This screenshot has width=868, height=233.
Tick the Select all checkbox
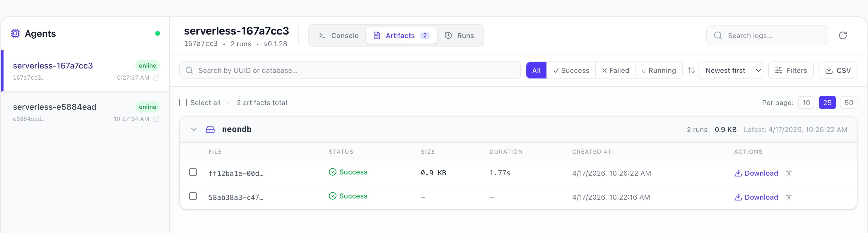point(183,102)
